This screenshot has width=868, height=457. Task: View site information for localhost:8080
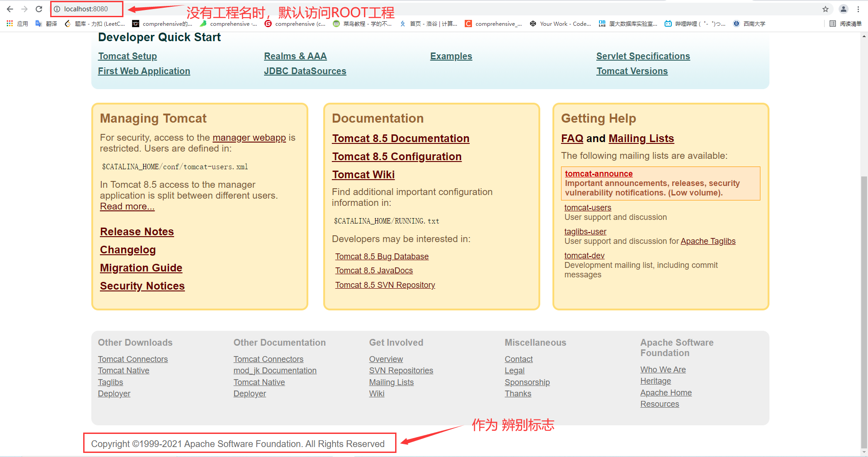(x=57, y=9)
